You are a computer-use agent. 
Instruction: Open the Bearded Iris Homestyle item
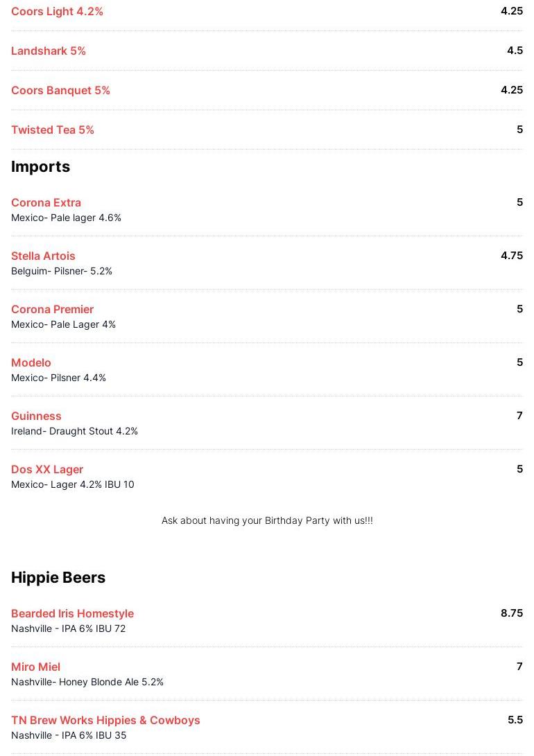[x=72, y=614]
